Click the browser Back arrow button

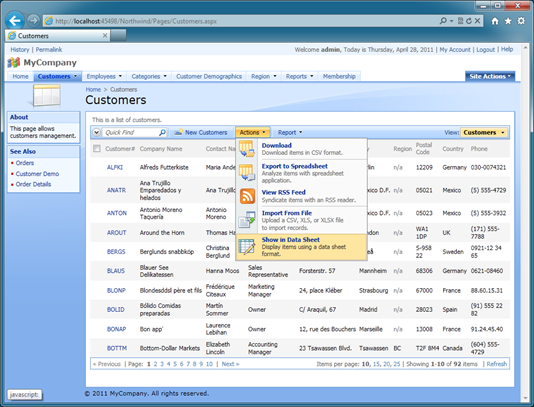(x=15, y=21)
